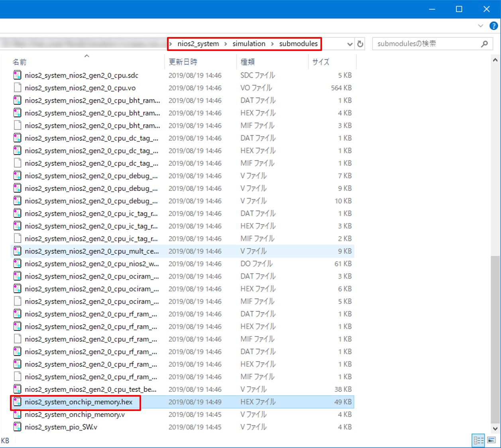The width and height of the screenshot is (501, 448).
Task: Click the scroll down arrow of file list
Action: tap(495, 429)
